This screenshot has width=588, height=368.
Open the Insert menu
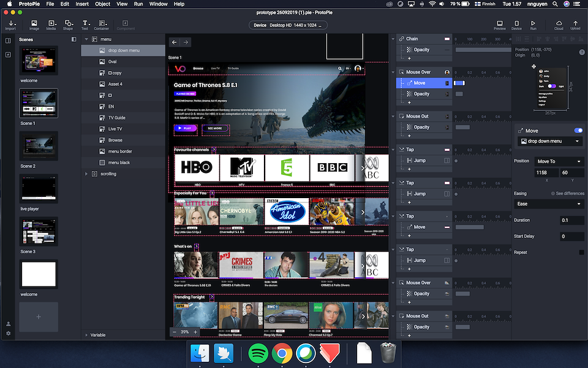click(x=81, y=4)
